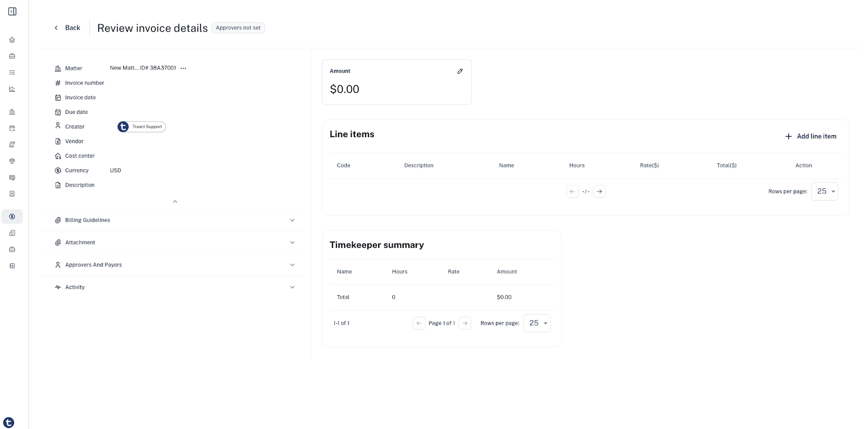The width and height of the screenshot is (868, 429).
Task: Click the Action column header
Action: (803, 165)
